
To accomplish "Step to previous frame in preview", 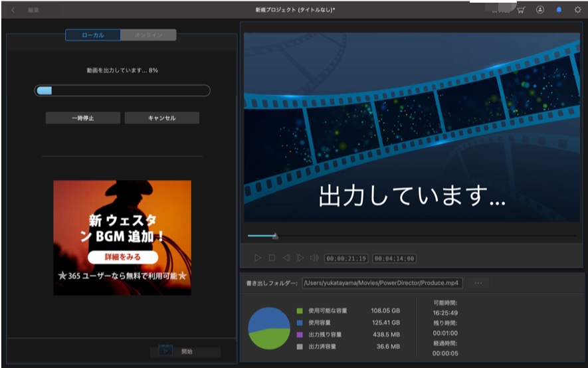I will [x=286, y=258].
